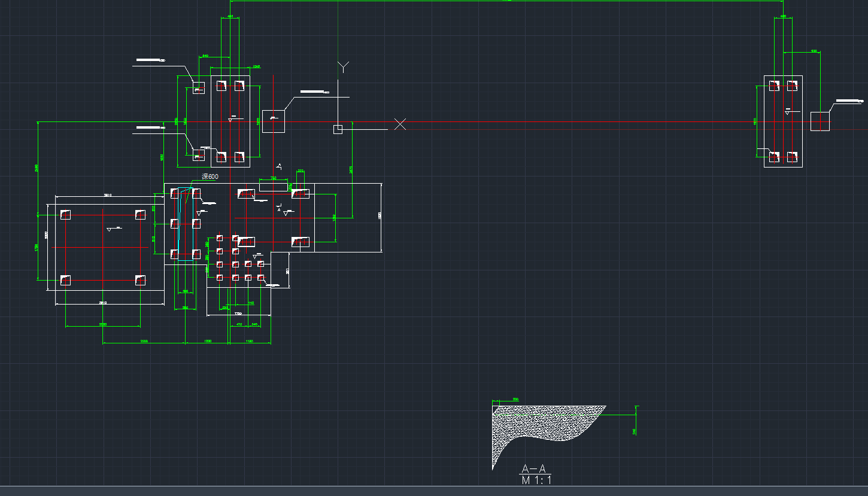Select the X axis cross marker
The width and height of the screenshot is (868, 496).
point(400,124)
